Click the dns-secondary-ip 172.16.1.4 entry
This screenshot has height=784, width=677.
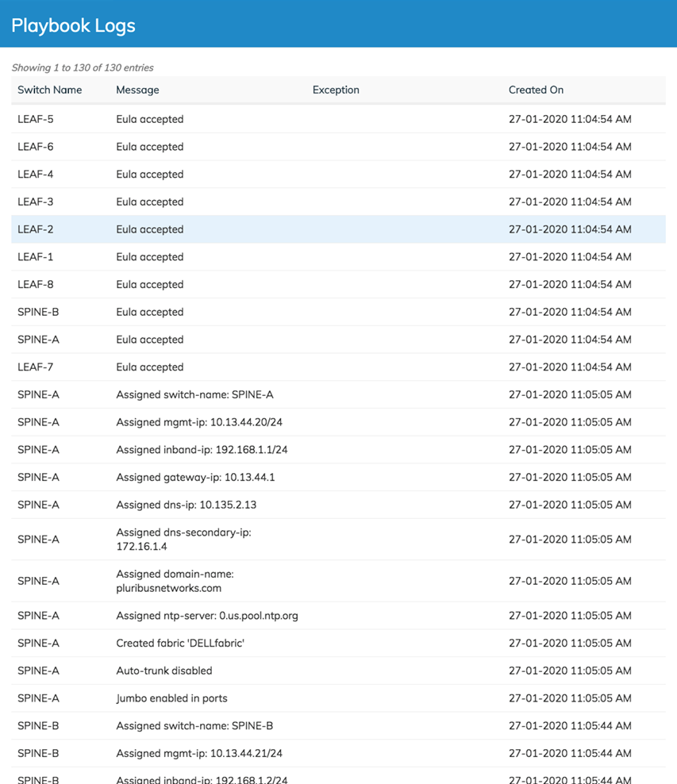point(338,539)
